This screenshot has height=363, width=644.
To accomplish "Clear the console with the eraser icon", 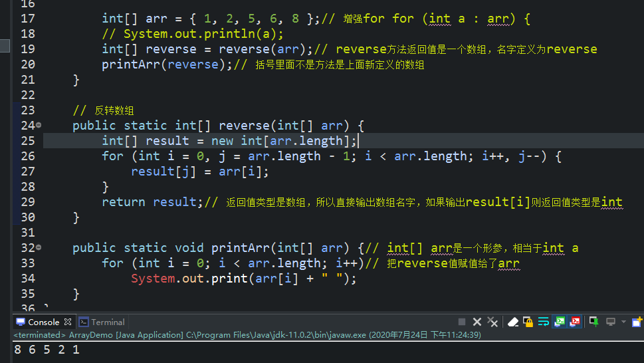I will point(513,322).
